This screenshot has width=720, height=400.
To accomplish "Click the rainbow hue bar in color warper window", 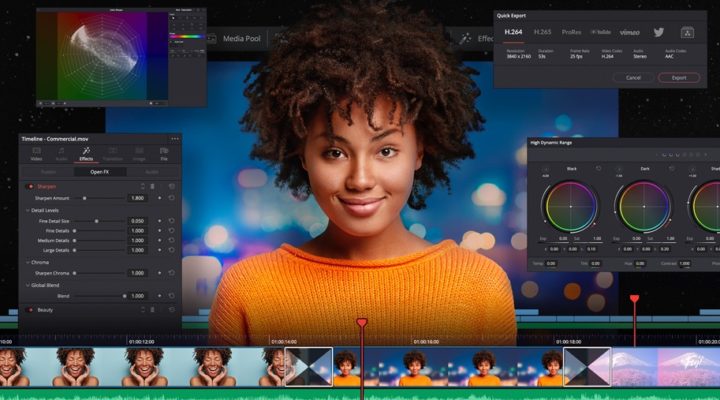I will click(187, 36).
